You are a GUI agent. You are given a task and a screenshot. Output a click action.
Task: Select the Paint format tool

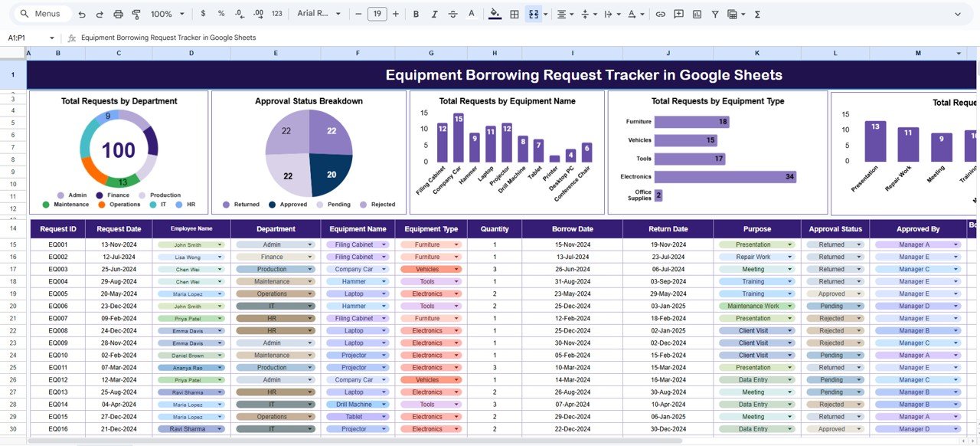click(x=136, y=14)
